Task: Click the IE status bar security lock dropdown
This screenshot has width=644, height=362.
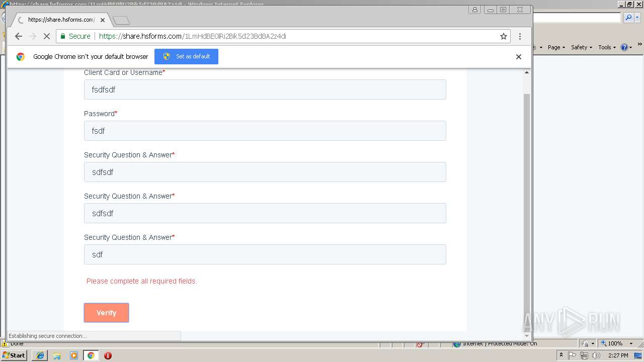Action: (589, 343)
